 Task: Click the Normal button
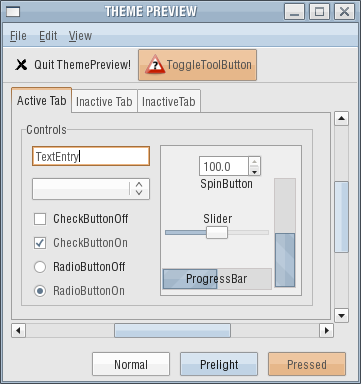[x=131, y=364]
